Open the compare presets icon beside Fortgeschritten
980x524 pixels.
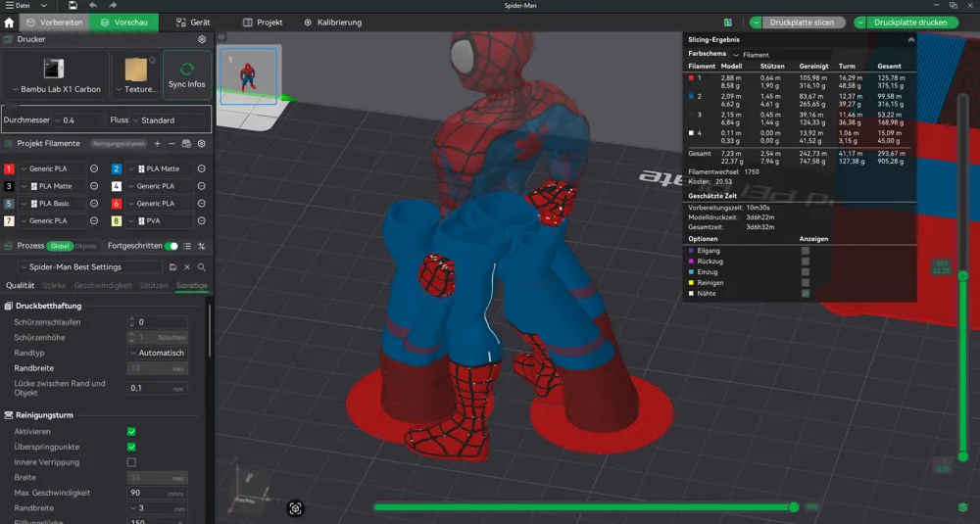(201, 246)
